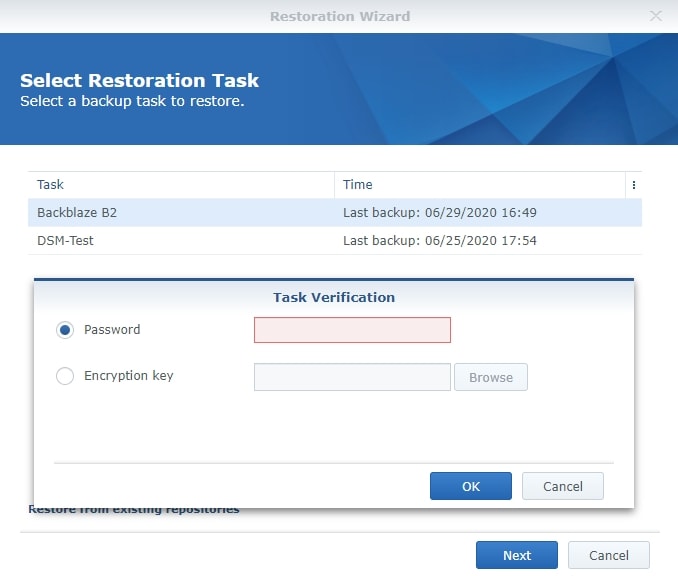Cancel the Task Verification dialog
This screenshot has width=678, height=576.
pyautogui.click(x=562, y=486)
